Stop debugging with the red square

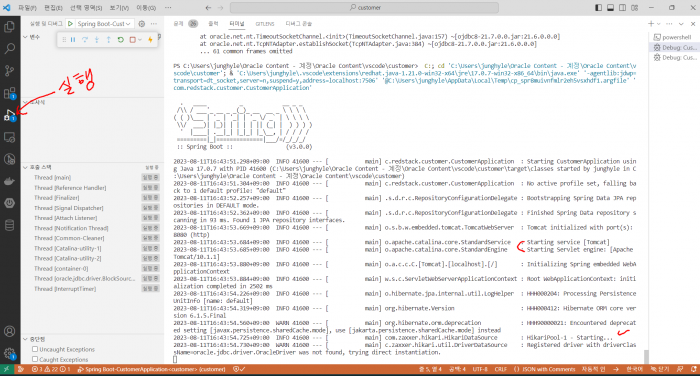[132, 40]
